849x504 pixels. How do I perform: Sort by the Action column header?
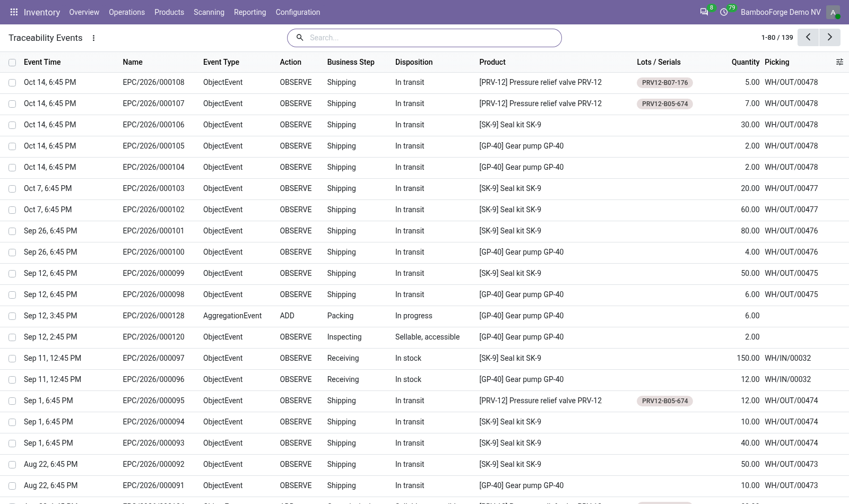click(291, 62)
